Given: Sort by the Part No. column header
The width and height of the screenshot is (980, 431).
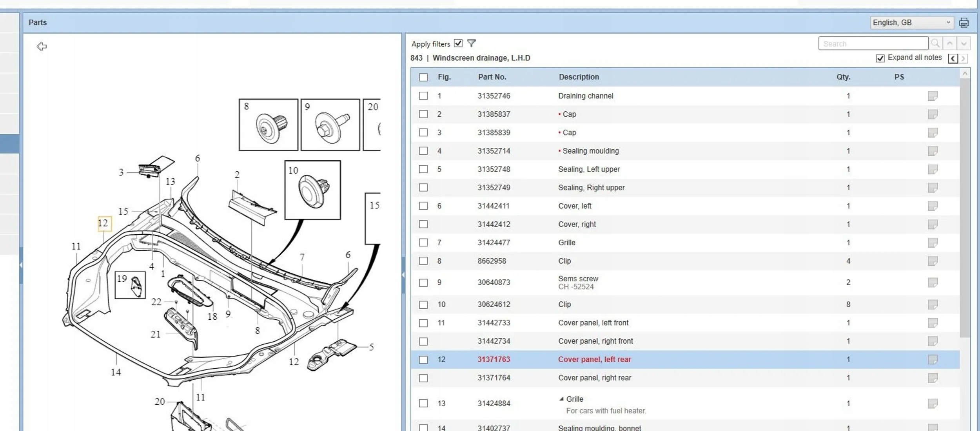Looking at the screenshot, I should click(x=492, y=77).
